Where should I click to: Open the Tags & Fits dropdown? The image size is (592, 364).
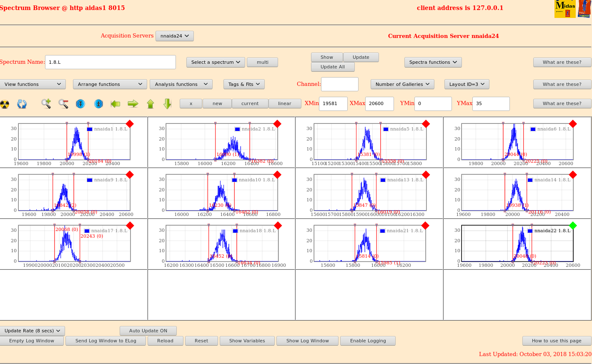click(x=244, y=84)
